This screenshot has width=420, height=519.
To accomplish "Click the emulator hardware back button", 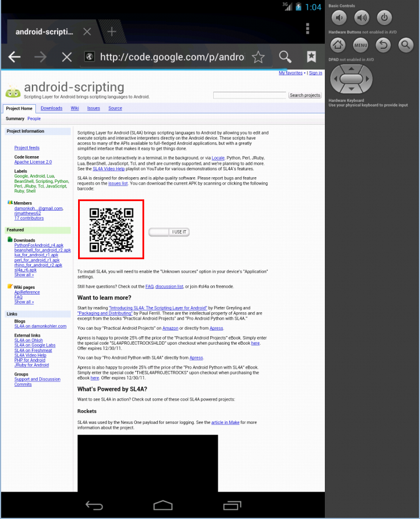I will pyautogui.click(x=384, y=44).
